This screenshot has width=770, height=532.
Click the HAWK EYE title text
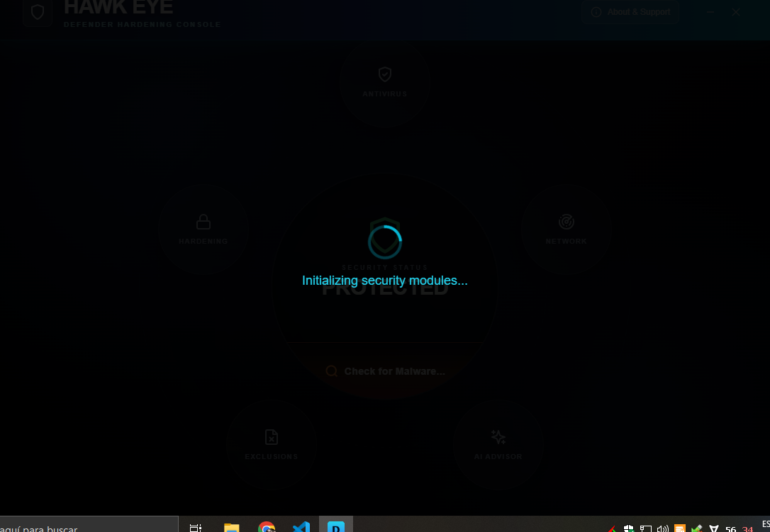pyautogui.click(x=118, y=7)
